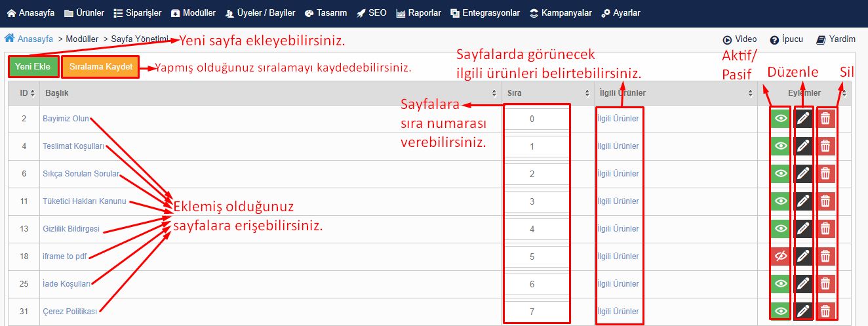The height and width of the screenshot is (326, 868).
Task: Open the Kampanyalar menu
Action: click(561, 12)
